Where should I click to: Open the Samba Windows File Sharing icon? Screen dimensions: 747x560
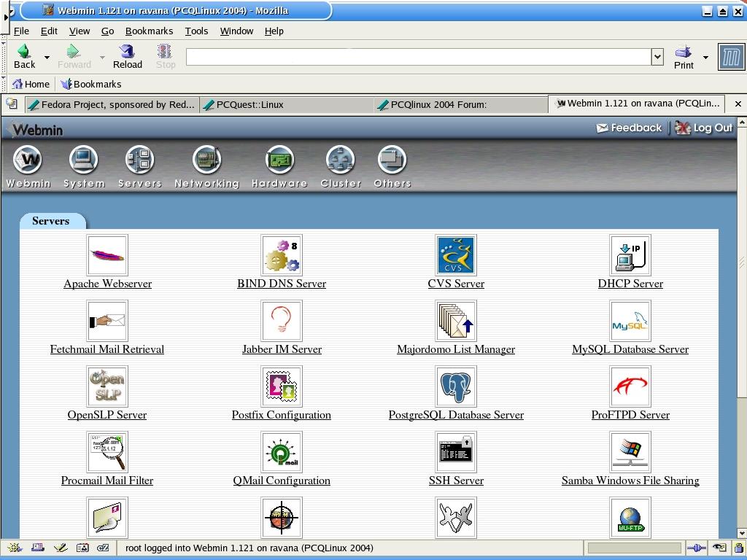click(630, 452)
